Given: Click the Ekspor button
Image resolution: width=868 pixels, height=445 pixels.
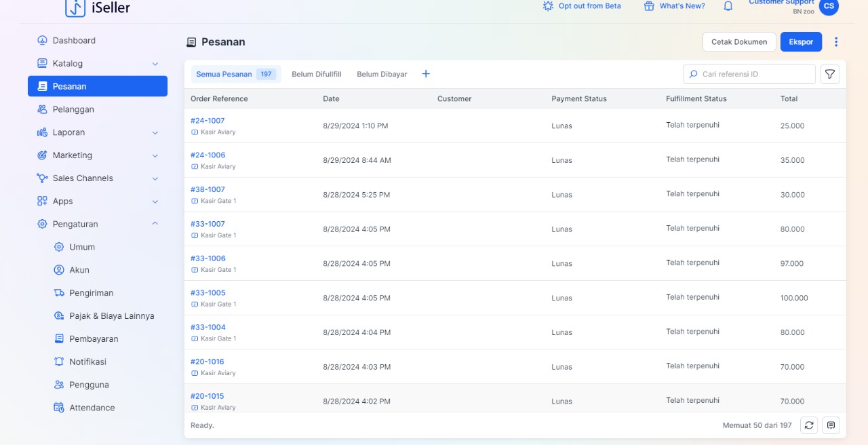Looking at the screenshot, I should pyautogui.click(x=801, y=42).
